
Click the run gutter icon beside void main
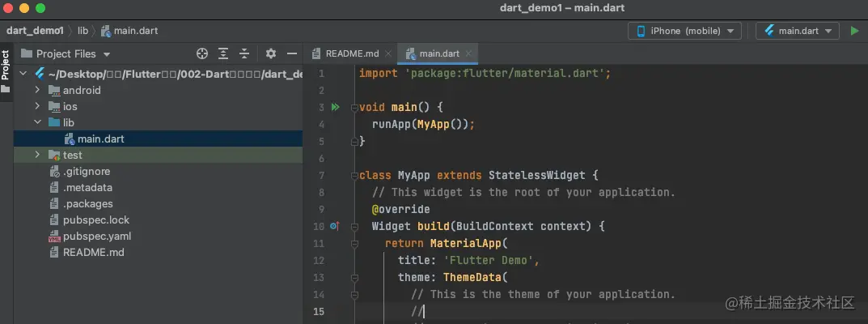pyautogui.click(x=335, y=107)
